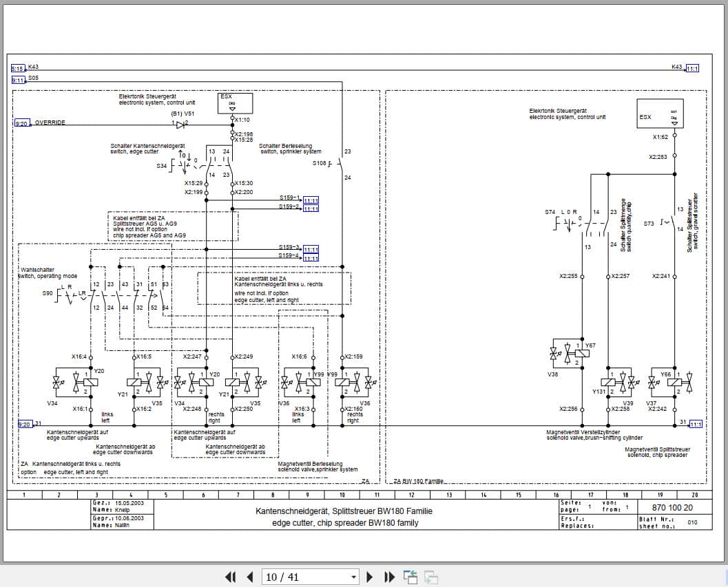Click the go-to-previous-view window icon
This screenshot has height=587, width=728.
[410, 577]
